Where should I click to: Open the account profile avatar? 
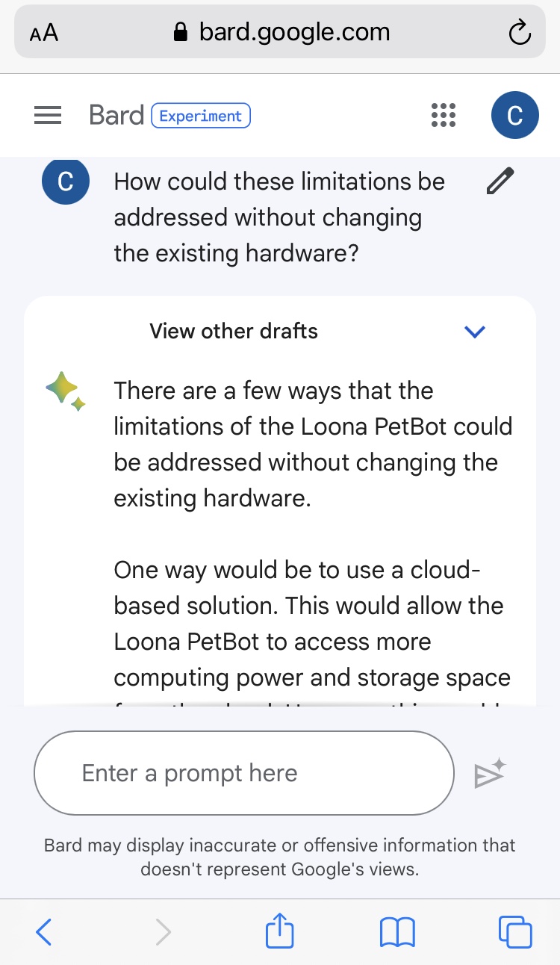(x=514, y=115)
